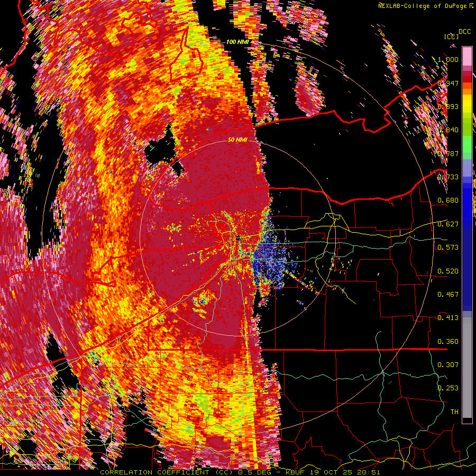Screen dimensions: 476x476
Task: Select the 0.413 scale value
Action: click(448, 318)
